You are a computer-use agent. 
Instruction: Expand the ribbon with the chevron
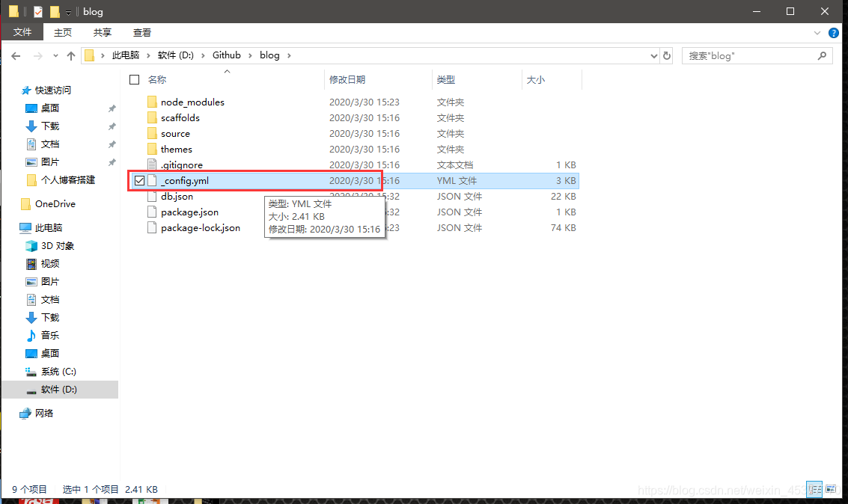point(817,33)
